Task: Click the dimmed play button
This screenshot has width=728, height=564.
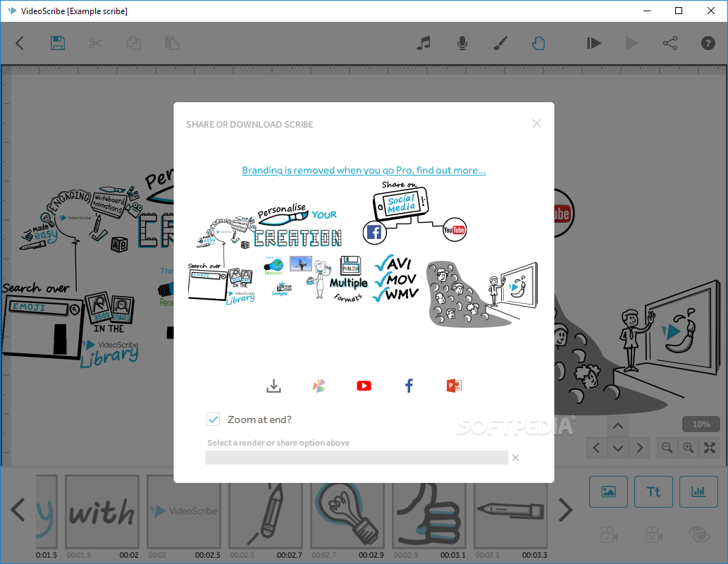Action: tap(631, 44)
